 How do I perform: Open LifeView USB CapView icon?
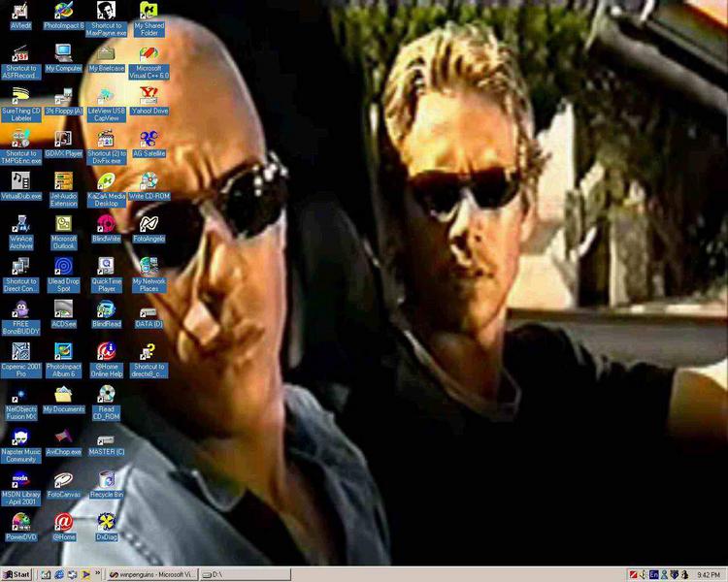tap(107, 105)
